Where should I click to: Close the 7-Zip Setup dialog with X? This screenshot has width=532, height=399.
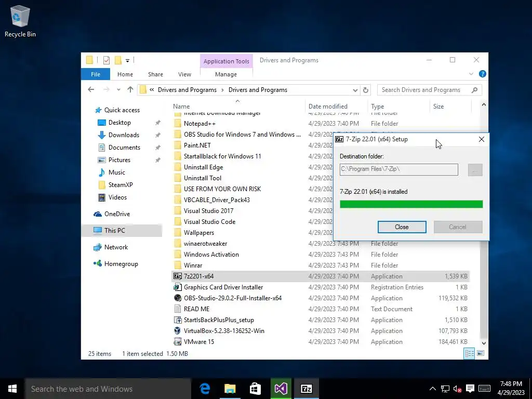pos(482,139)
